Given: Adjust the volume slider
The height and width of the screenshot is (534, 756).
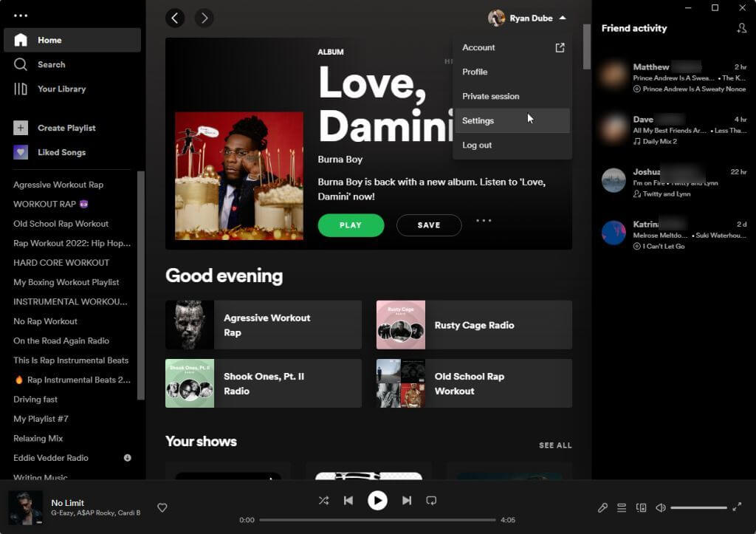Looking at the screenshot, I should tap(698, 507).
